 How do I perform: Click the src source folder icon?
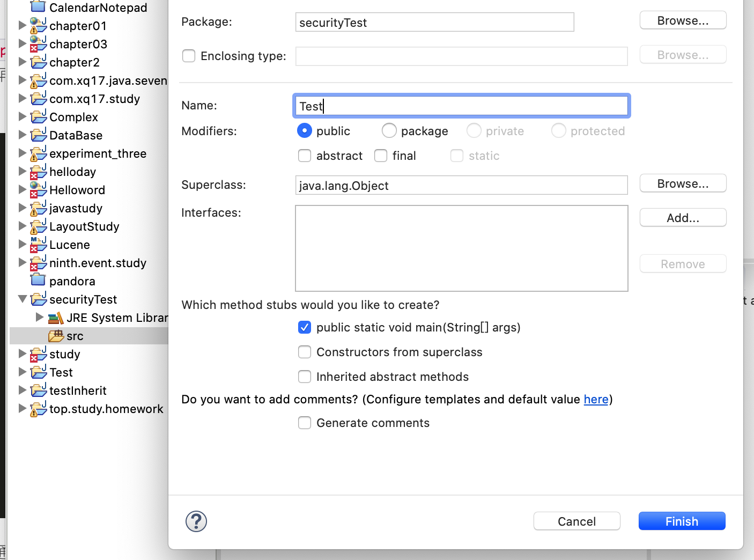coord(56,336)
